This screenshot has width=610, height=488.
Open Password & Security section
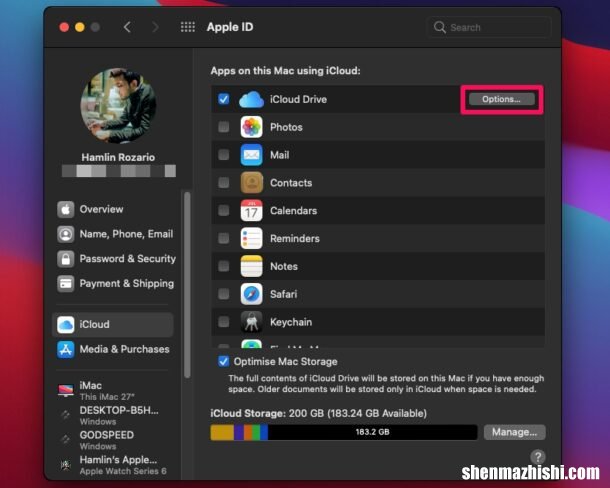128,259
